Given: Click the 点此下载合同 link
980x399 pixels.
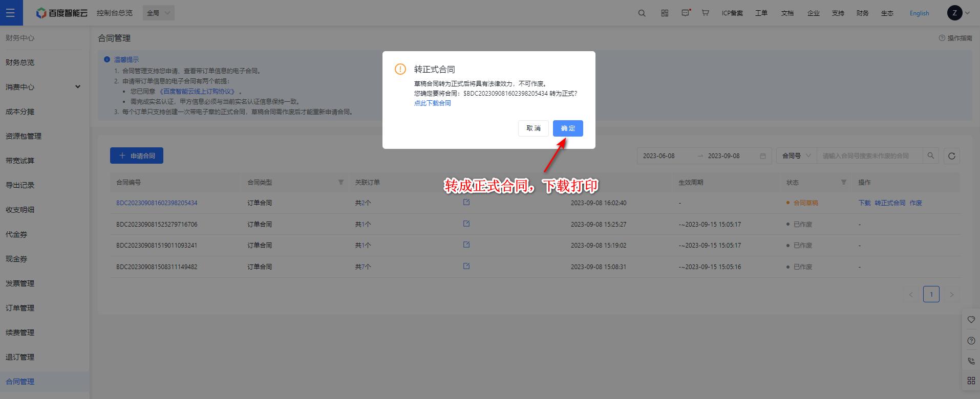Looking at the screenshot, I should (432, 103).
